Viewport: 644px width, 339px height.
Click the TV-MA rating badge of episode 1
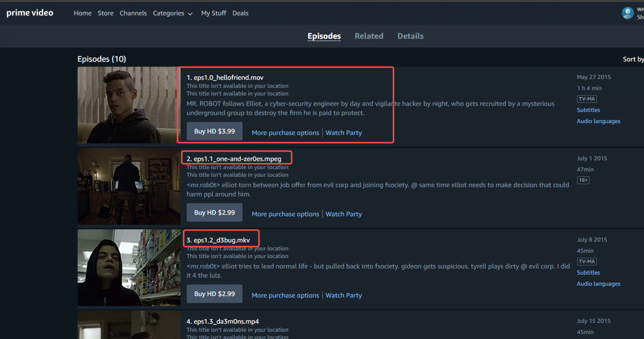click(586, 99)
